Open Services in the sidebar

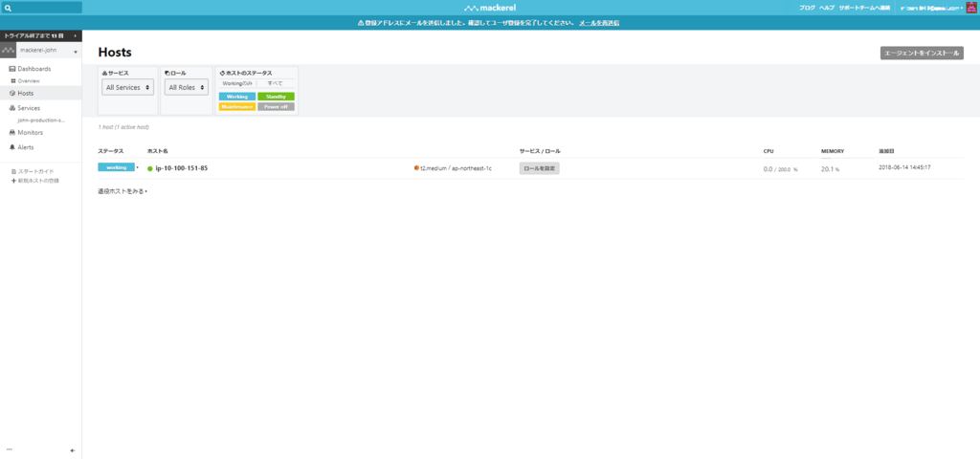click(29, 108)
